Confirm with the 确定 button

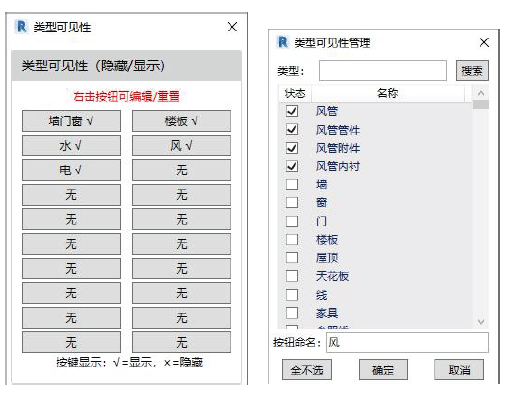tap(383, 370)
